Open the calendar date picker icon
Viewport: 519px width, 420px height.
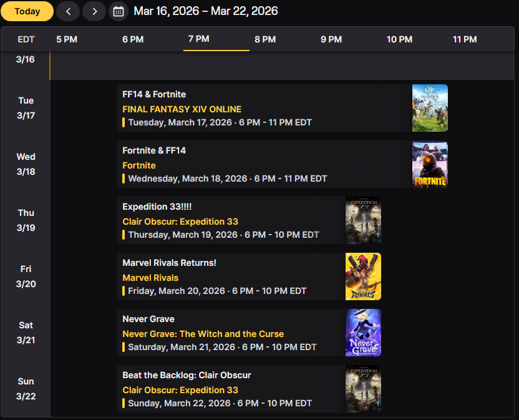pos(119,11)
